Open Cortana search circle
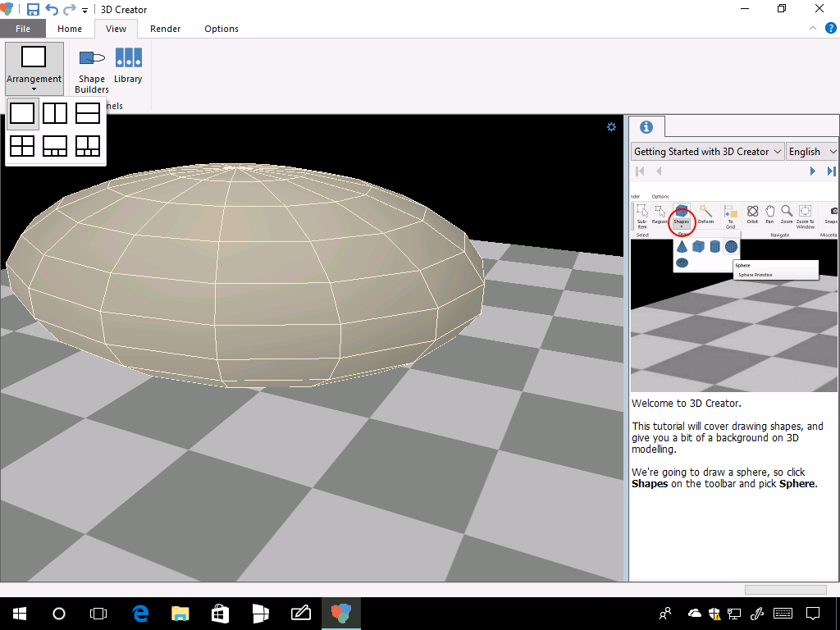840x630 pixels. 59,614
